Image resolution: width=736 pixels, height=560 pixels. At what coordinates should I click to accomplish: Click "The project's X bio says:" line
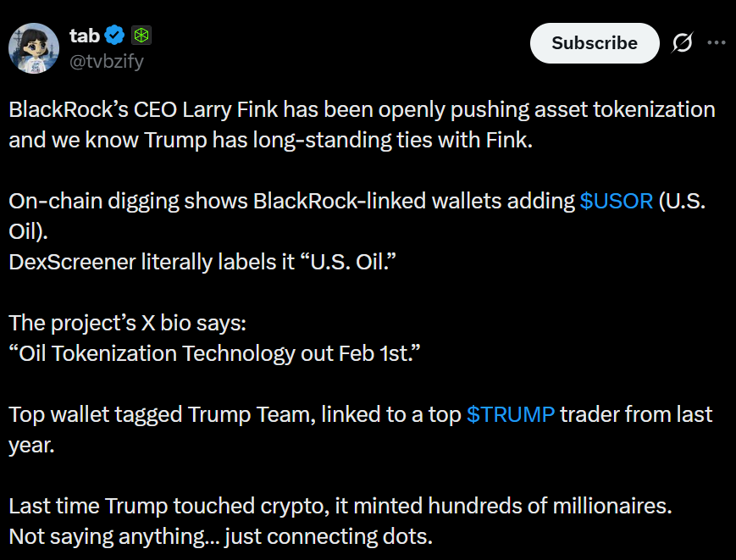(127, 323)
